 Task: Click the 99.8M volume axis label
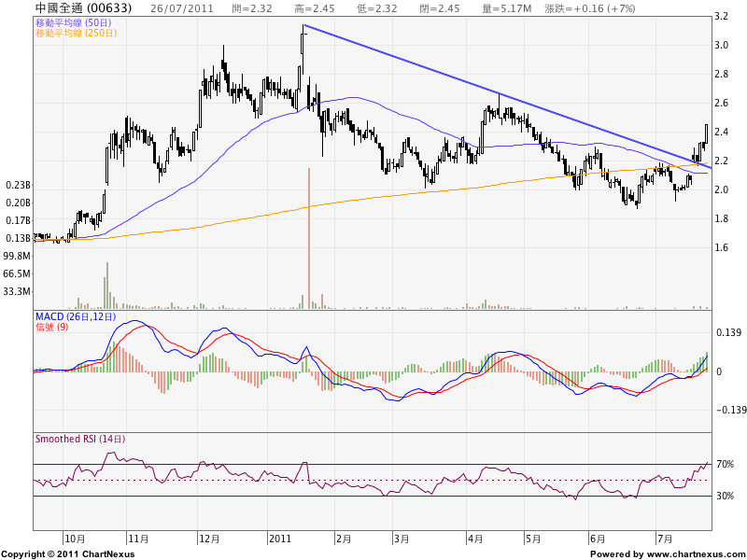point(17,256)
